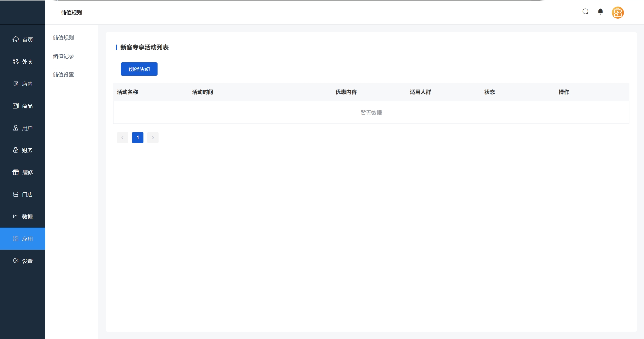The height and width of the screenshot is (339, 644).
Task: Select 储值规则 in the submenu
Action: [63, 38]
